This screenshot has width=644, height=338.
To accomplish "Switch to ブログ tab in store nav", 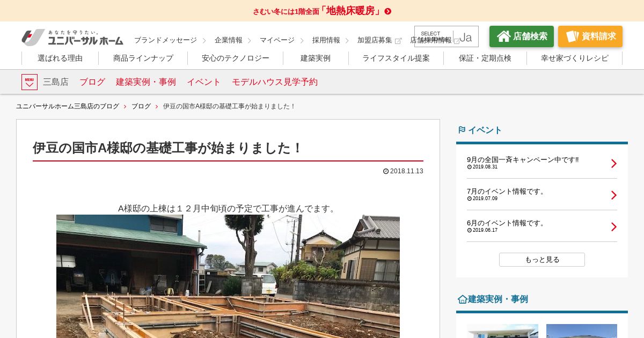I will pyautogui.click(x=92, y=82).
